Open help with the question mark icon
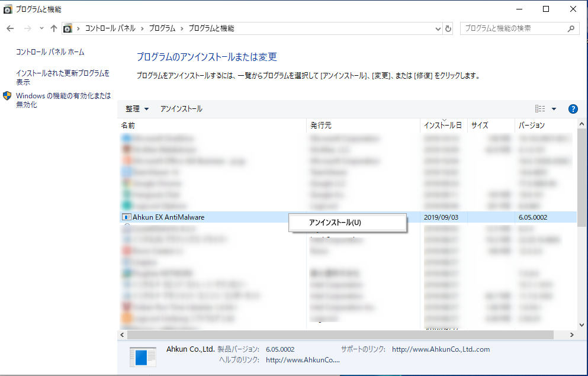The image size is (588, 376). pos(573,109)
